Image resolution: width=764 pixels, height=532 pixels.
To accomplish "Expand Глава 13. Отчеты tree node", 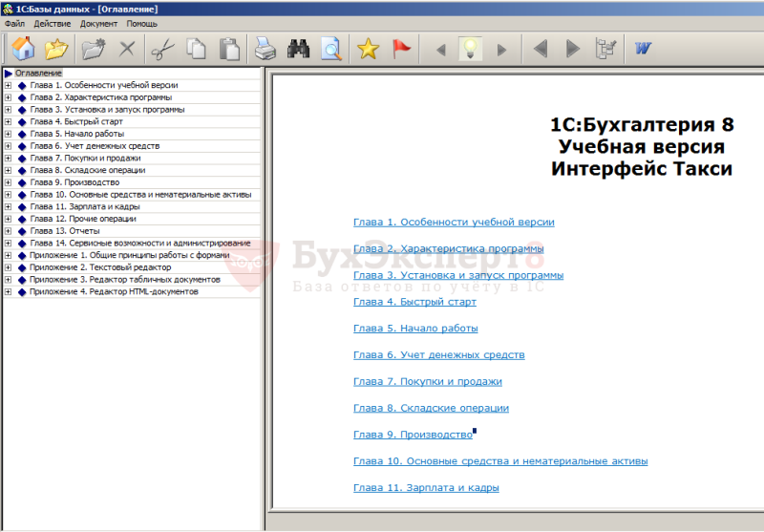I will (x=8, y=231).
